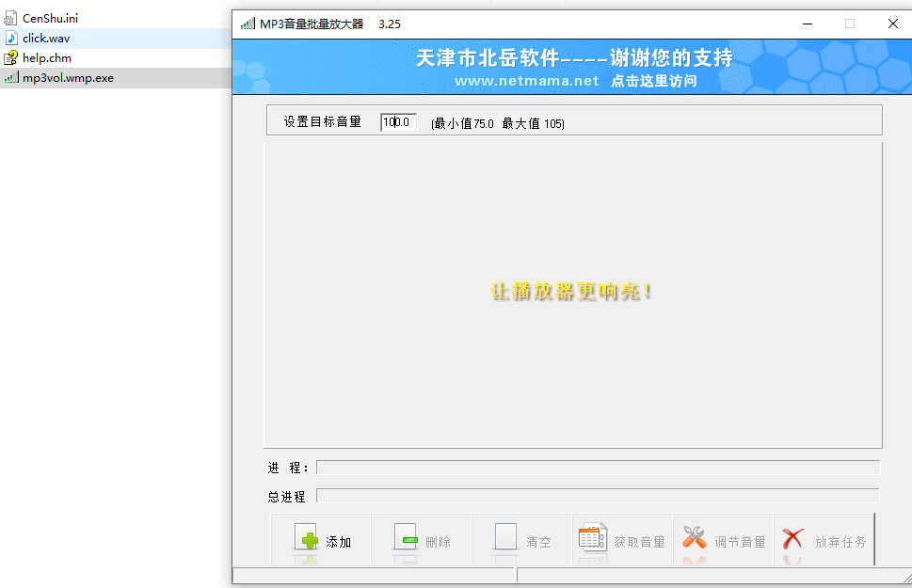912x588 pixels.
Task: Click the 调节音量 tools icon
Action: coord(695,537)
